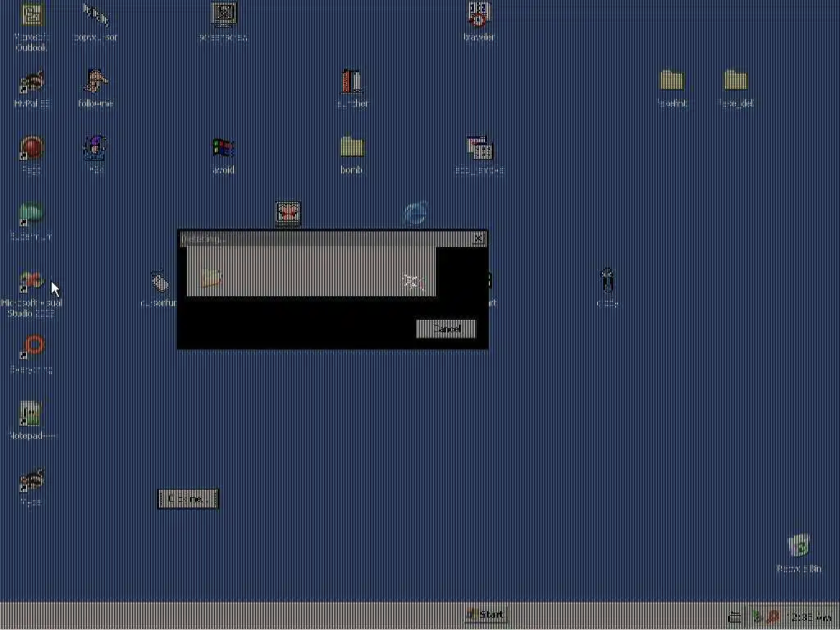Click the taskbar clock

coord(810,617)
